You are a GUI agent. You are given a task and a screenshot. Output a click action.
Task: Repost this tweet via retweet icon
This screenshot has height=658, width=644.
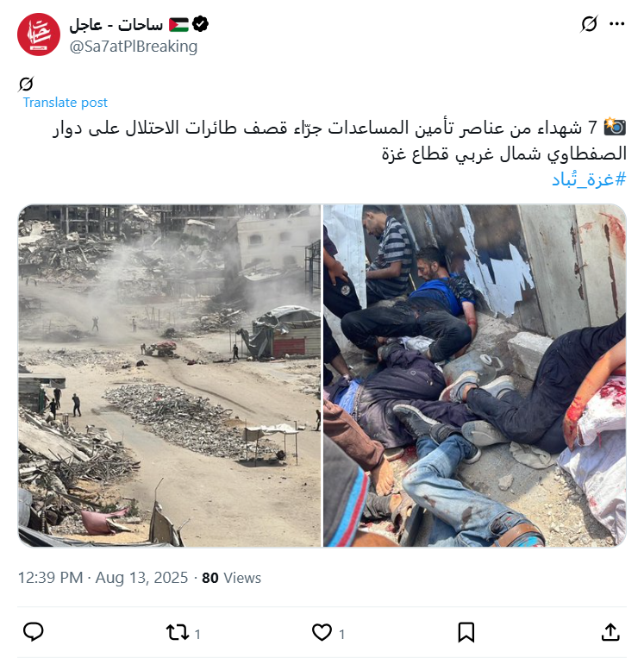[178, 632]
